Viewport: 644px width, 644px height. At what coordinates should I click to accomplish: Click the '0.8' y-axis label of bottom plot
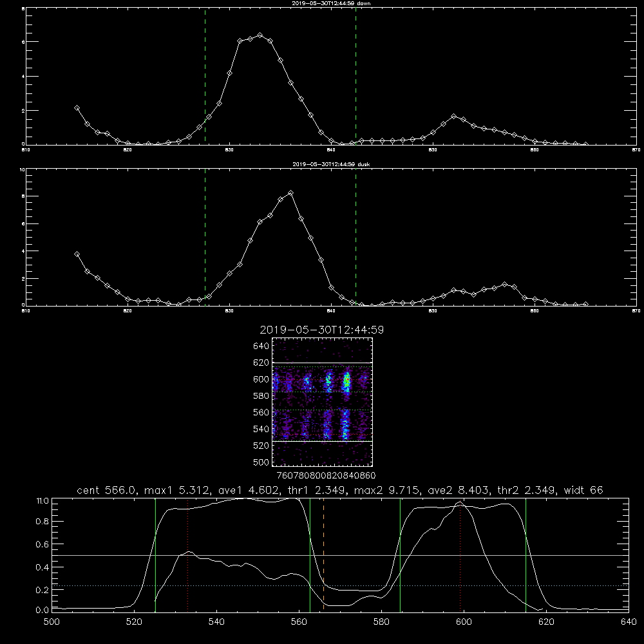[43, 522]
